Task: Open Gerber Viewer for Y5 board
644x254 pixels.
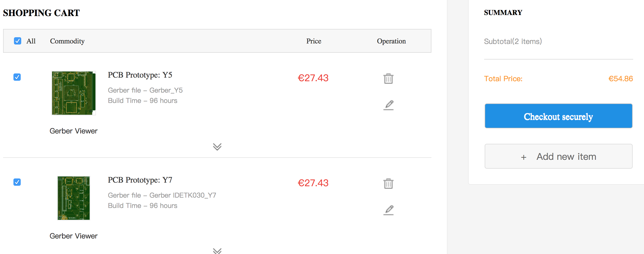Action: pos(73,131)
